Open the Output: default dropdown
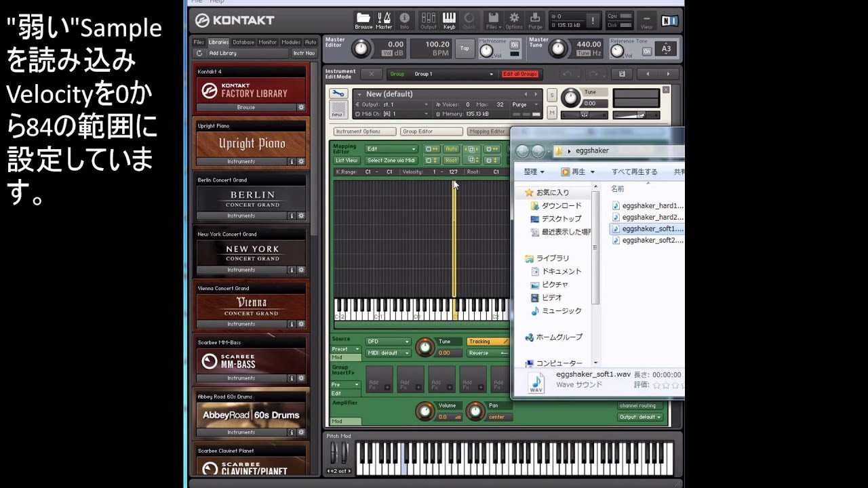This screenshot has width=868, height=488. pos(640,417)
